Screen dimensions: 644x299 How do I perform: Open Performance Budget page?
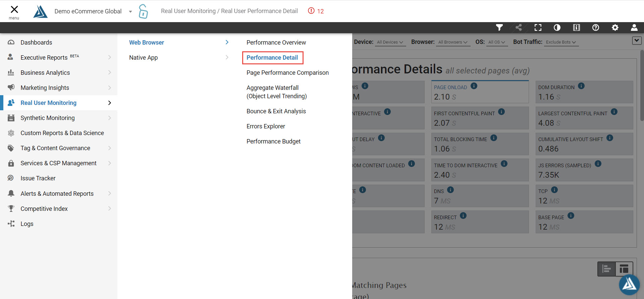pos(273,141)
